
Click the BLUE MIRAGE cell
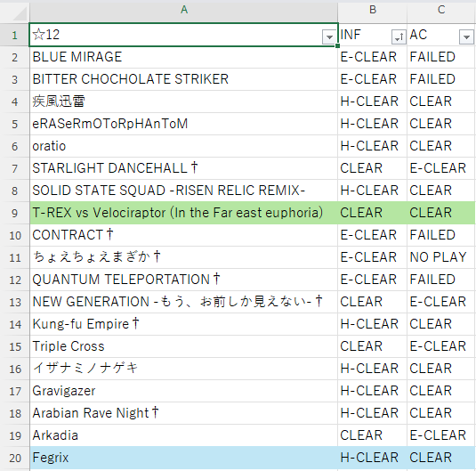183,57
